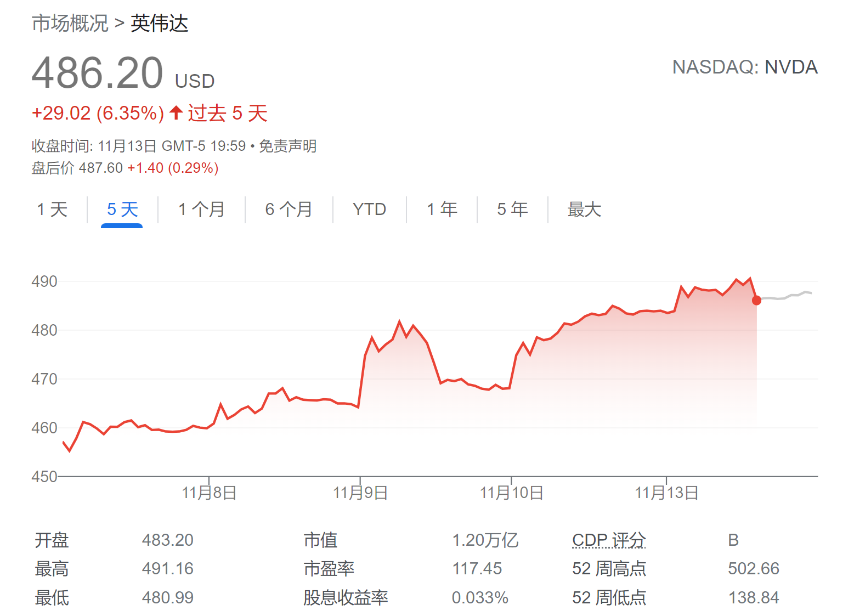
Task: Show the 1 年 price chart
Action: (442, 210)
